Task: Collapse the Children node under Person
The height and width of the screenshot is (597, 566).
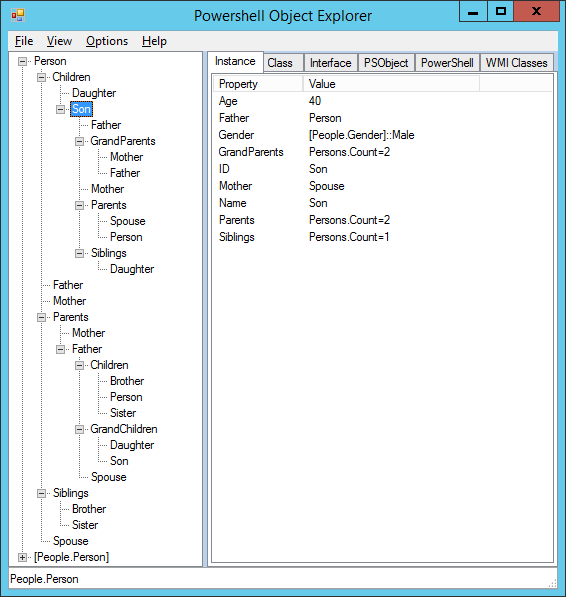Action: [x=41, y=77]
